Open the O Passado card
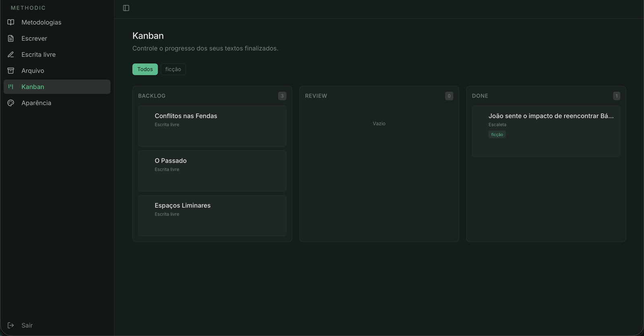The width and height of the screenshot is (644, 336). [212, 171]
